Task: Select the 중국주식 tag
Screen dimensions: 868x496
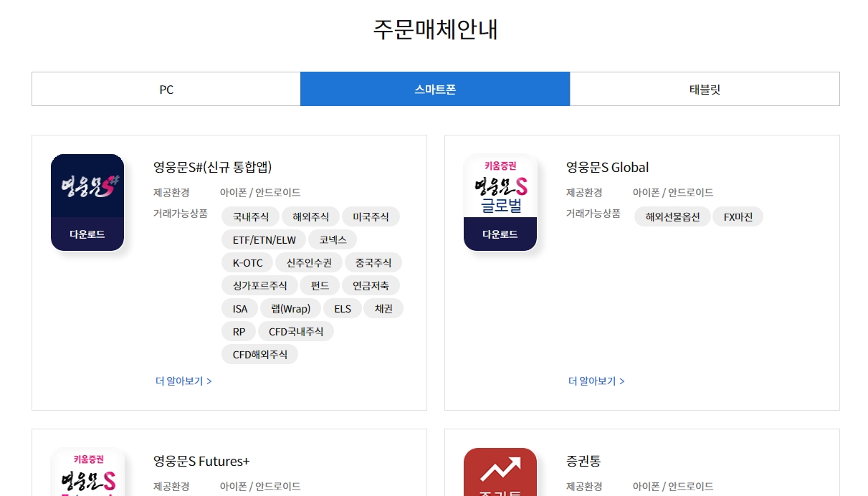Action: 373,262
